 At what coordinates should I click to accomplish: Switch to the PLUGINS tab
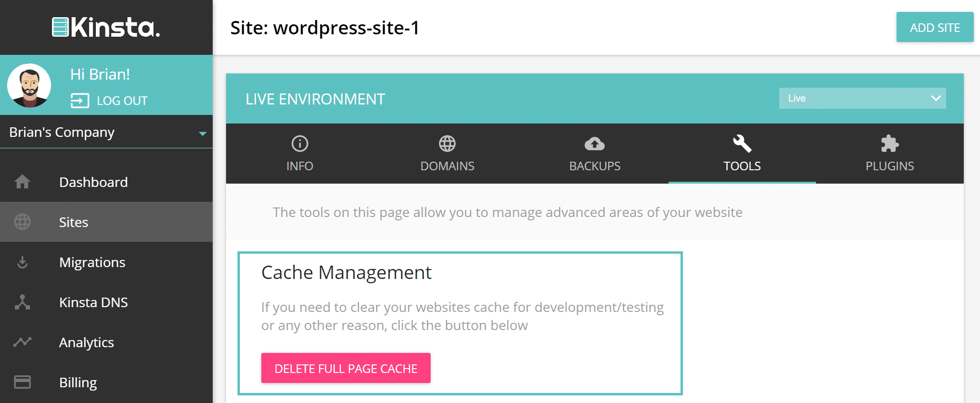[x=890, y=154]
